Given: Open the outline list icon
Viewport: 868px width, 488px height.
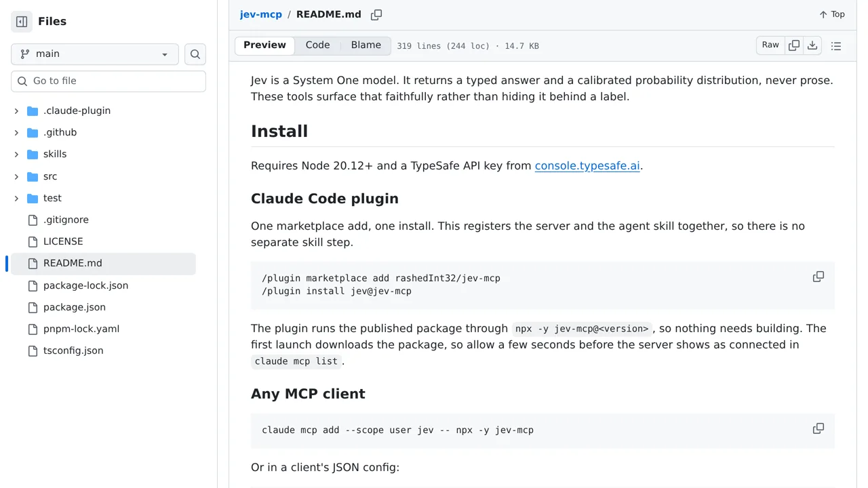Looking at the screenshot, I should tap(836, 46).
